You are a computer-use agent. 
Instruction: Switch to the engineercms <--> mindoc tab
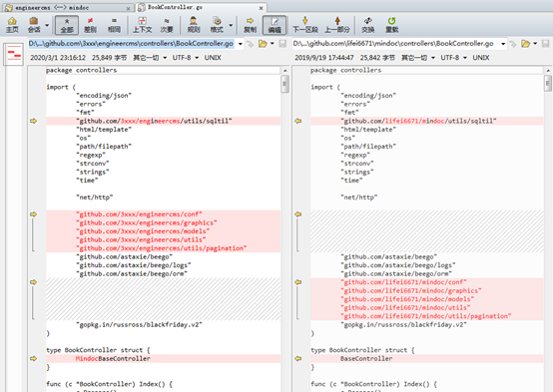(67, 7)
